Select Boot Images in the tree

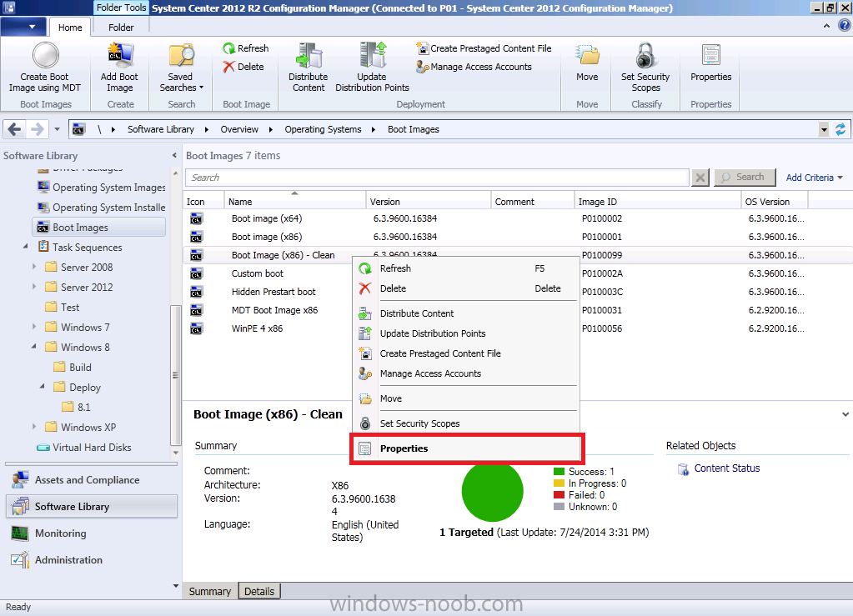click(99, 228)
